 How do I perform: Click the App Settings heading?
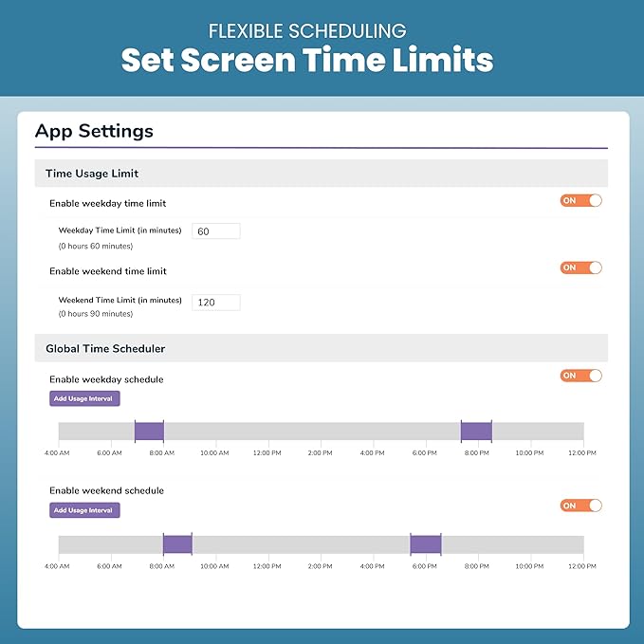(94, 131)
